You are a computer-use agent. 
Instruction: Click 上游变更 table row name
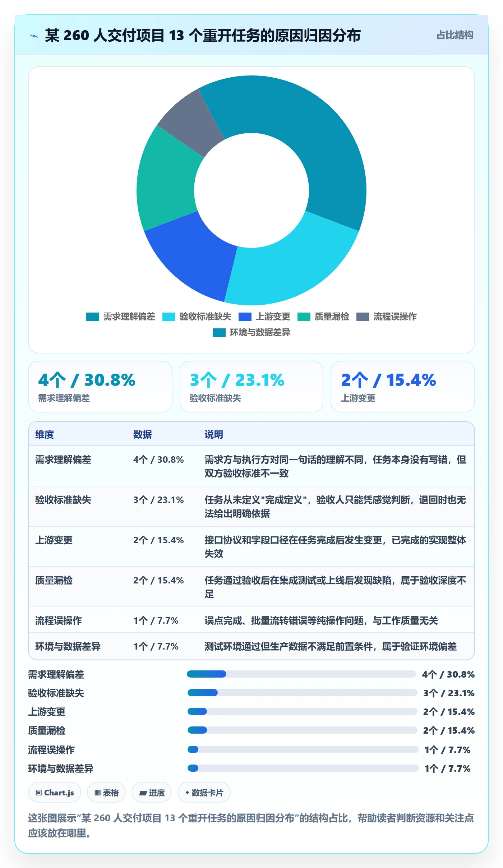coord(54,540)
